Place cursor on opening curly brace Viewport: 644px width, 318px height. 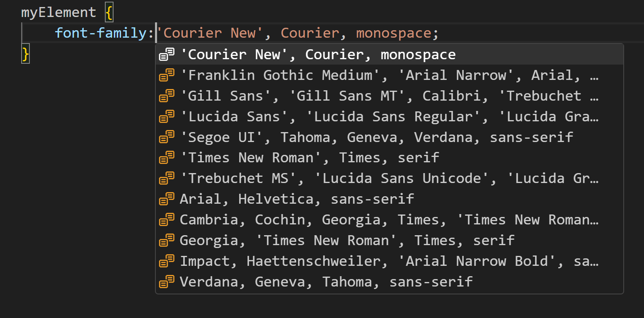coord(109,13)
